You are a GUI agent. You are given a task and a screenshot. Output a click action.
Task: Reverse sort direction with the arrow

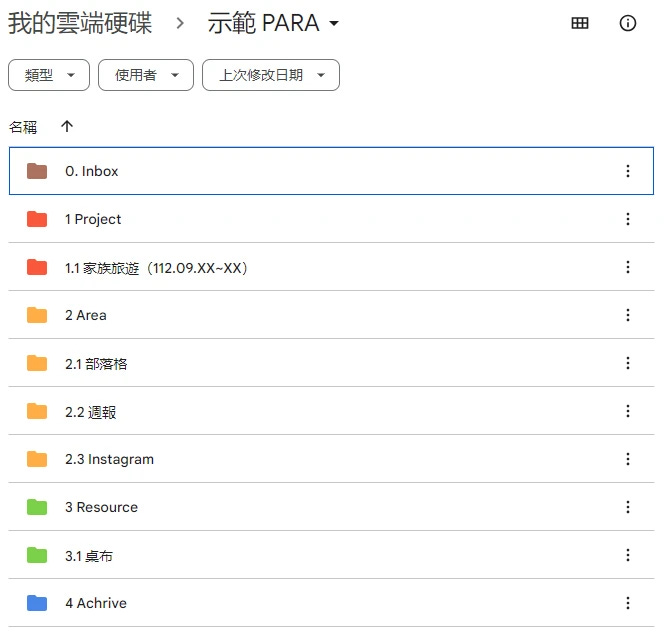tap(67, 126)
